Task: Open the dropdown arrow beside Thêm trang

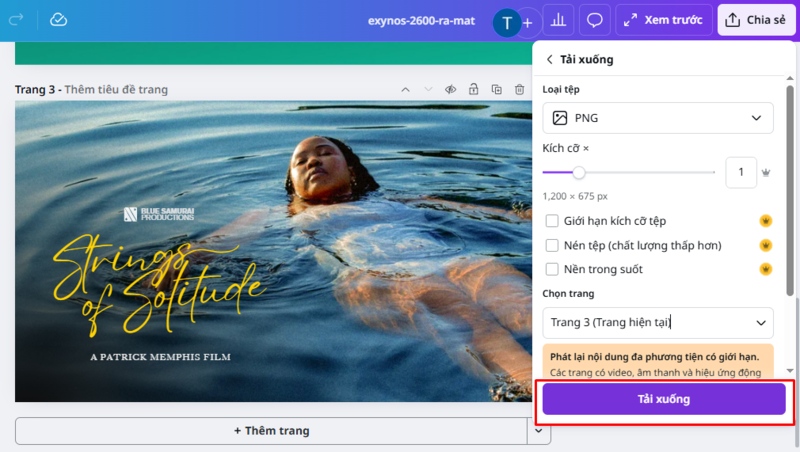Action: (539, 431)
